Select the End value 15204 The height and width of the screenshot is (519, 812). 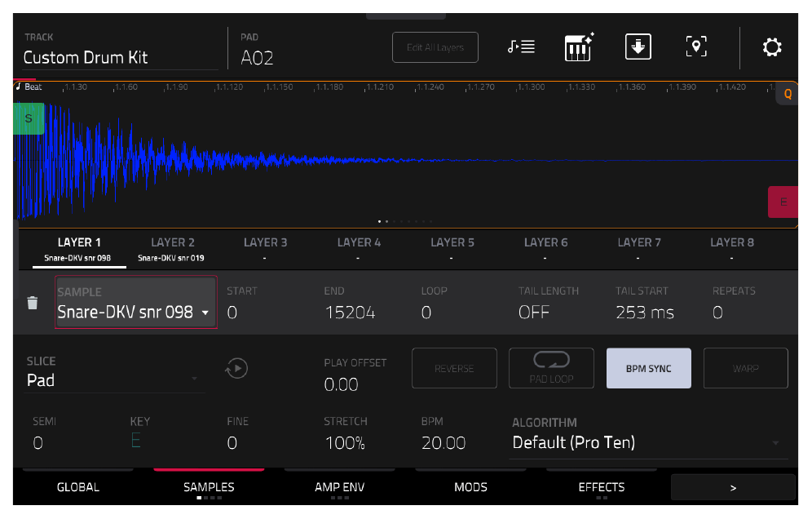[350, 313]
